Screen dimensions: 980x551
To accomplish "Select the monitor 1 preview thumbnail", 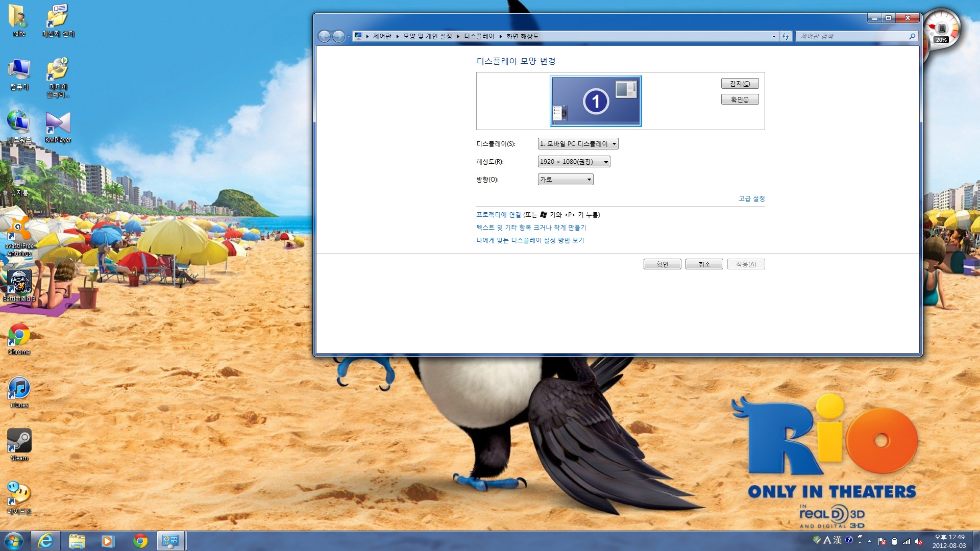I will point(596,101).
